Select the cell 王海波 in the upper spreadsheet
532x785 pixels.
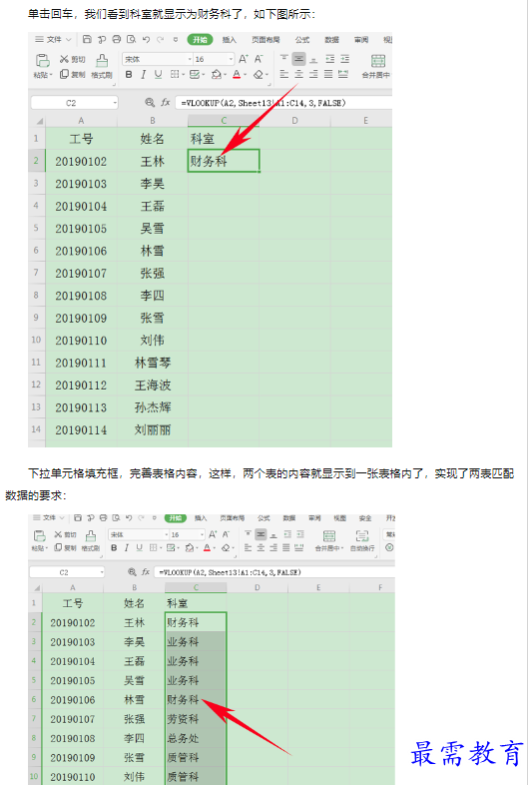tap(153, 385)
